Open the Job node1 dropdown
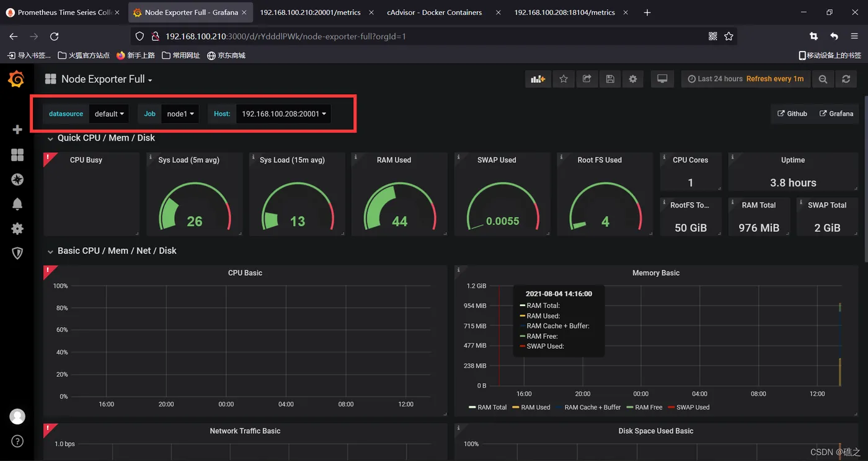 180,114
